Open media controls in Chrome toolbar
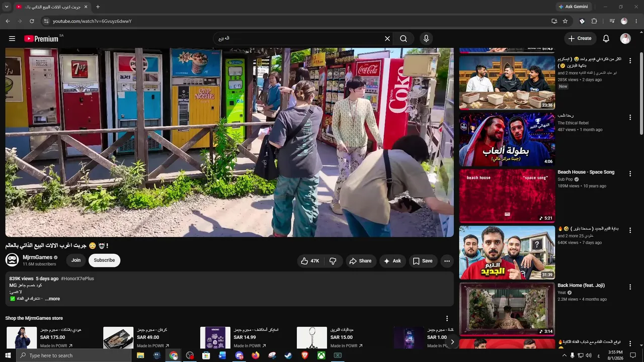This screenshot has width=644, height=362. click(x=612, y=21)
